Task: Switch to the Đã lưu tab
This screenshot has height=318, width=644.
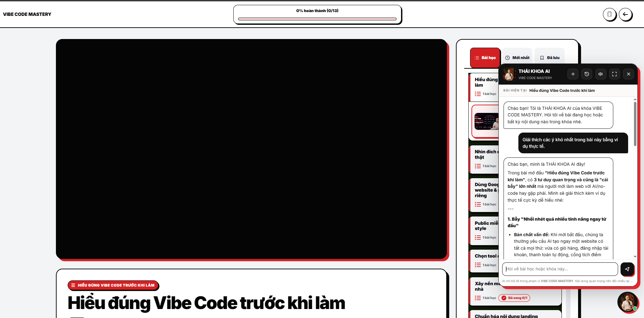Action: click(550, 58)
